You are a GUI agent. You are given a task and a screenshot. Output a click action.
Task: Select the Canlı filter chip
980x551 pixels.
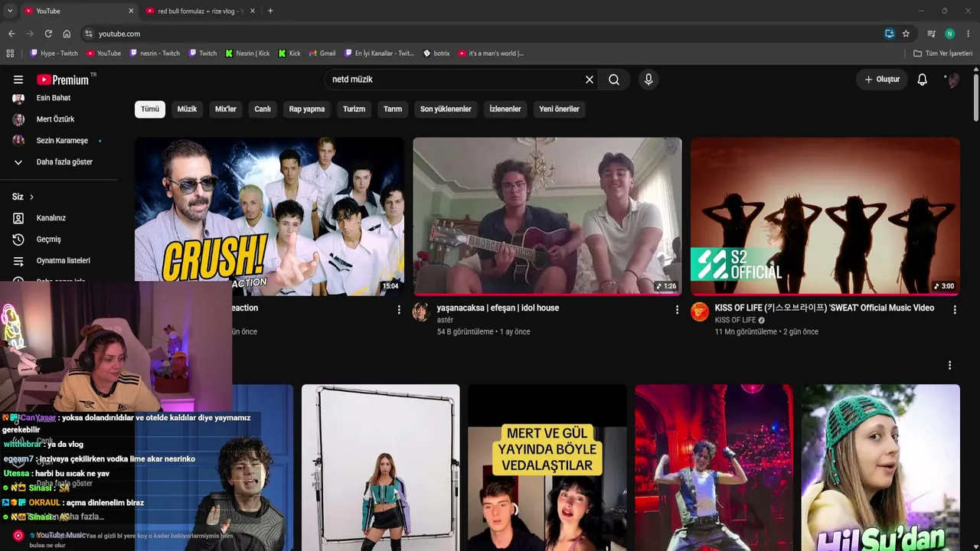263,109
